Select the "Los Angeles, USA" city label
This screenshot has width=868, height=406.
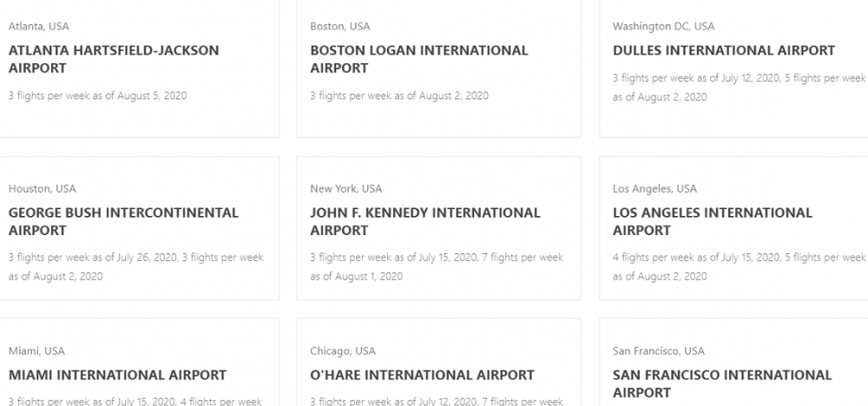coord(654,188)
